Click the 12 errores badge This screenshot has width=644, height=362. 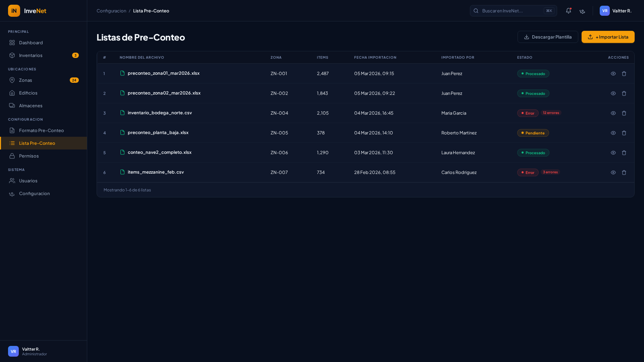(551, 113)
